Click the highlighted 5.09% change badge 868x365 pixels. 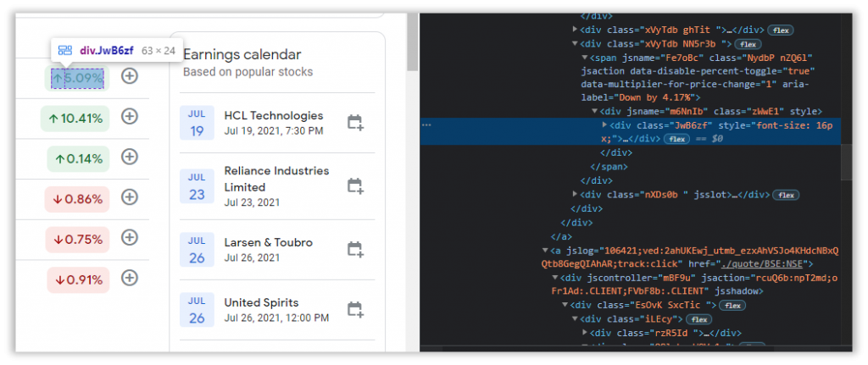(77, 78)
